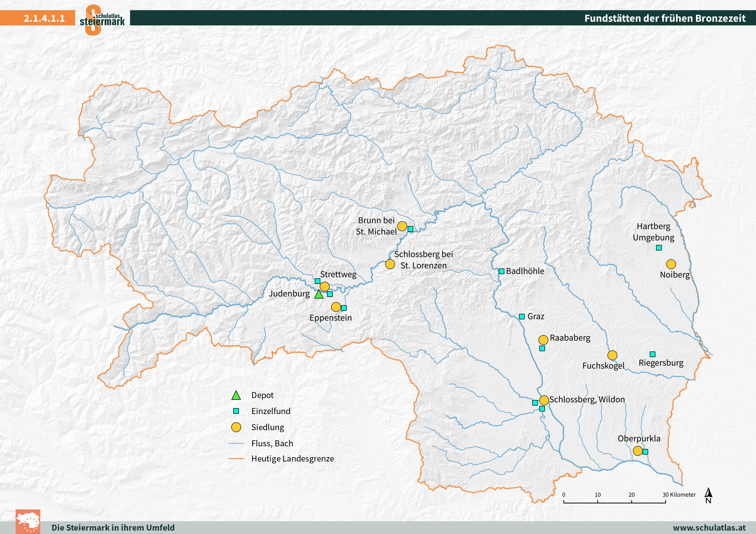
Task: Click the Riegersburg single-find square marker
Action: pyautogui.click(x=652, y=354)
